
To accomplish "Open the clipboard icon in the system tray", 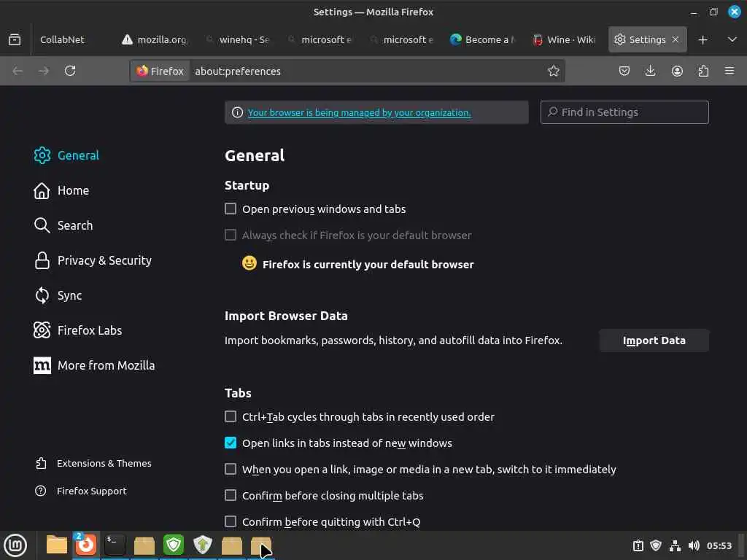I will tap(638, 545).
